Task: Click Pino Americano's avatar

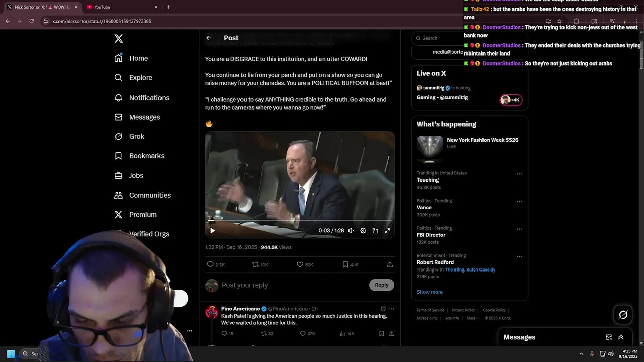Action: click(x=212, y=312)
